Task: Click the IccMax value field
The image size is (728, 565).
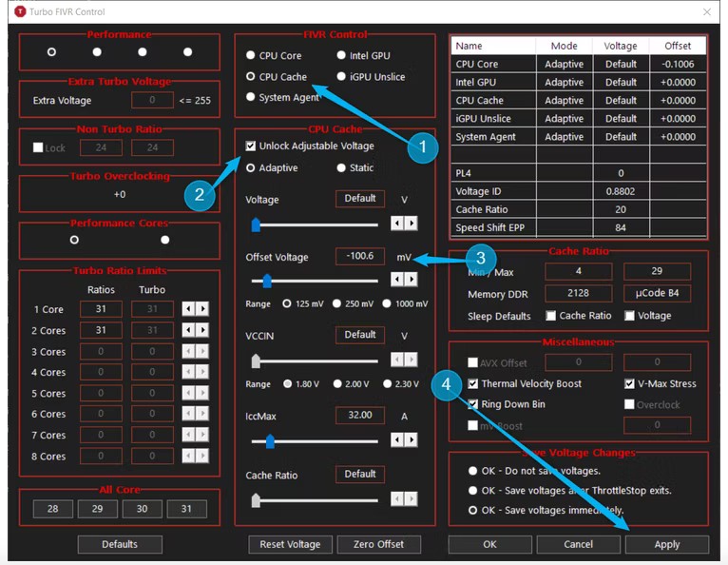Action: (x=360, y=415)
